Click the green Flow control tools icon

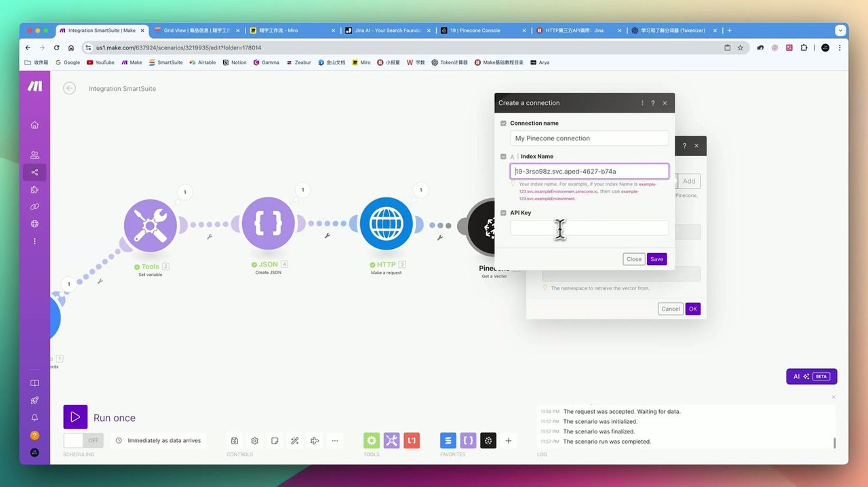coord(372,441)
